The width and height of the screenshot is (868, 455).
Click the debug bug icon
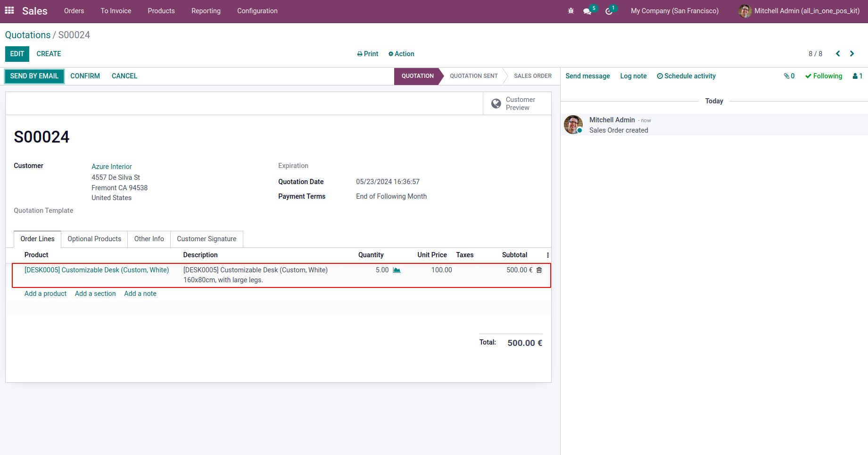pyautogui.click(x=571, y=11)
